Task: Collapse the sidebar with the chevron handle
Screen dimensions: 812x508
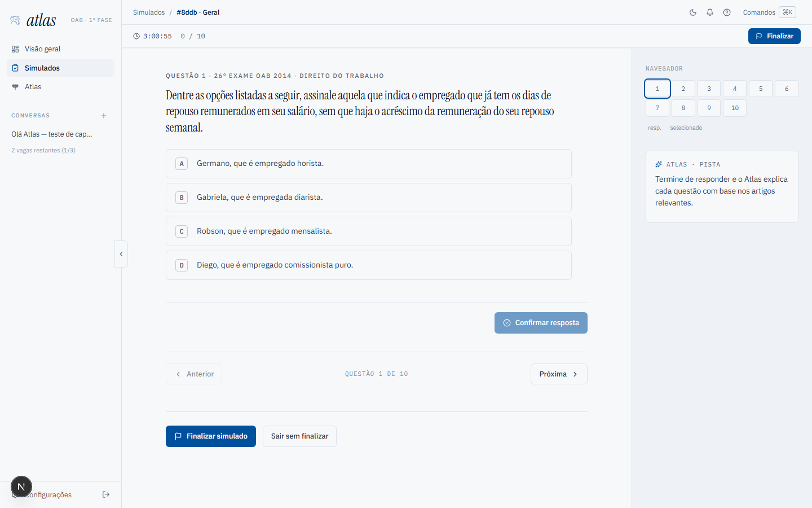Action: [x=121, y=254]
